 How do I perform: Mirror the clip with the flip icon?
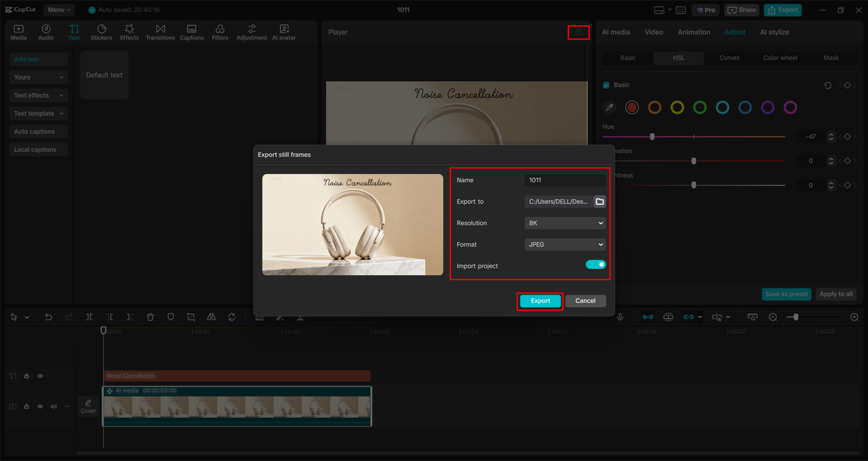pyautogui.click(x=212, y=317)
